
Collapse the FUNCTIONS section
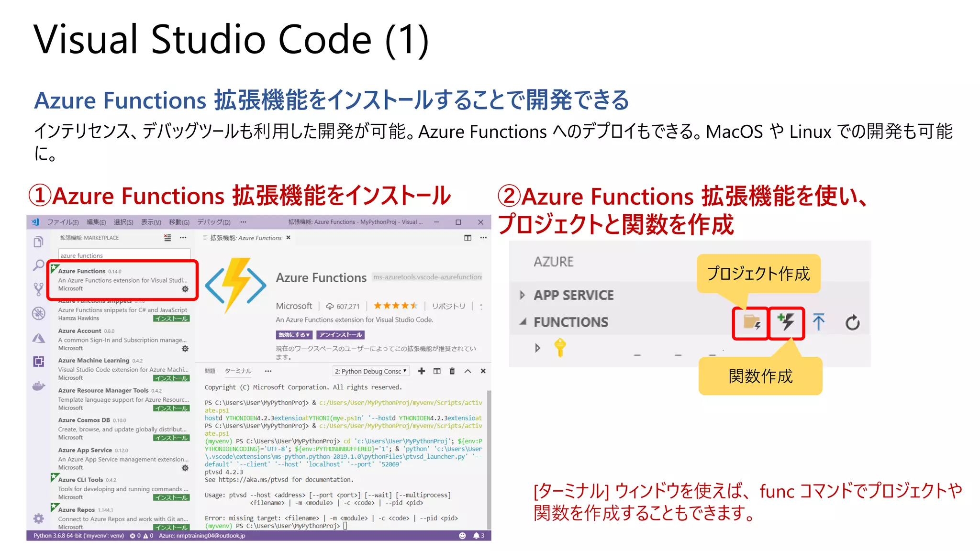(x=523, y=322)
